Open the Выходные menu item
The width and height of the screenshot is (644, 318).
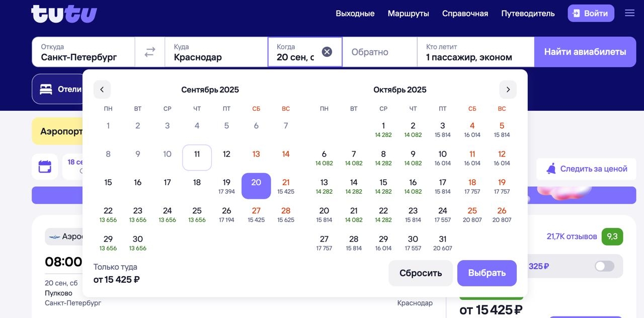tap(355, 14)
